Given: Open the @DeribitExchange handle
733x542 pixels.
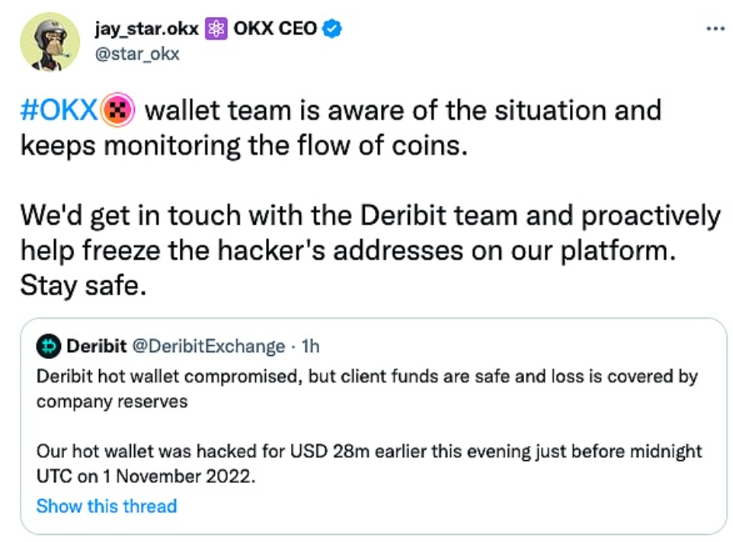Looking at the screenshot, I should [x=209, y=346].
